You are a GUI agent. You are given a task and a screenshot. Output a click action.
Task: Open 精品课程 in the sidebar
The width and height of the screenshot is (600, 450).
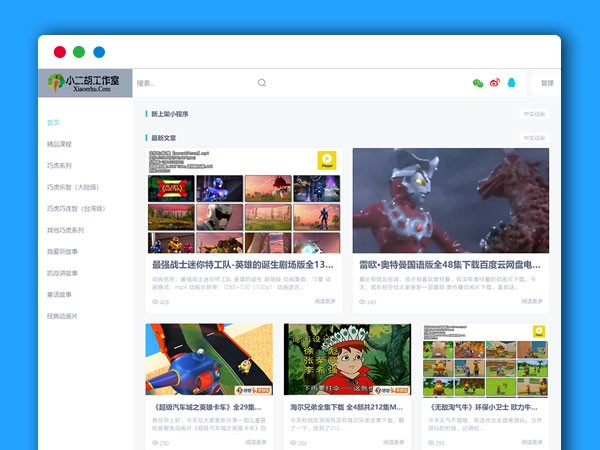[59, 144]
